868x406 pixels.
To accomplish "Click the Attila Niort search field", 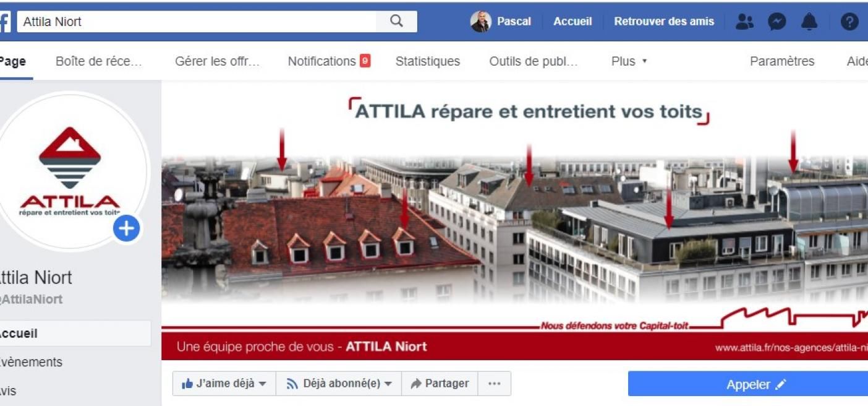I will pyautogui.click(x=197, y=21).
